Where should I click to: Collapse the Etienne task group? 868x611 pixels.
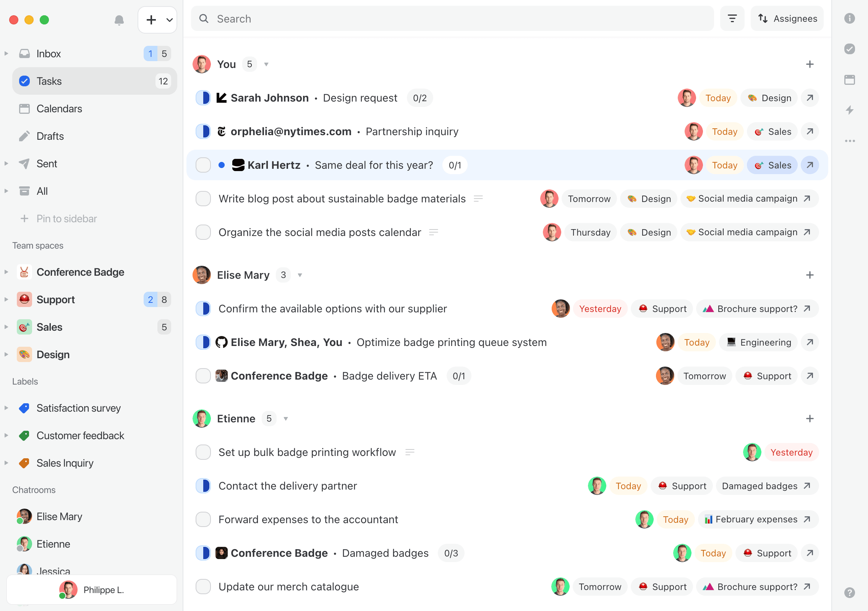coord(286,419)
